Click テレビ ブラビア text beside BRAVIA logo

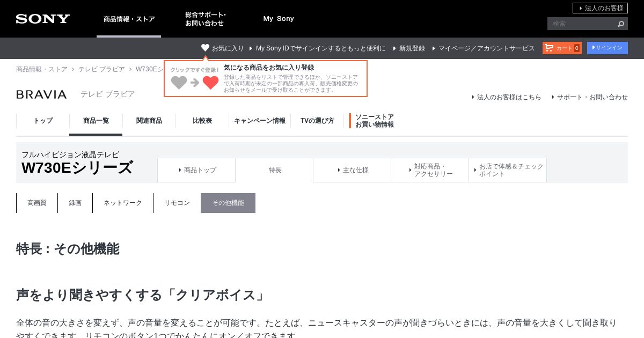tap(108, 94)
